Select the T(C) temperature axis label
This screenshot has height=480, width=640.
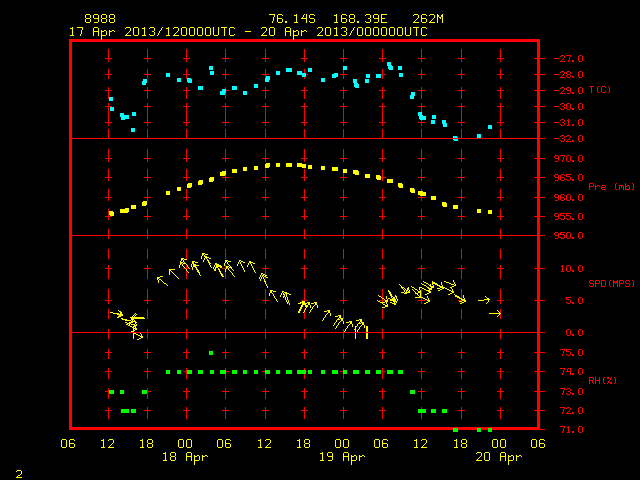[x=600, y=89]
